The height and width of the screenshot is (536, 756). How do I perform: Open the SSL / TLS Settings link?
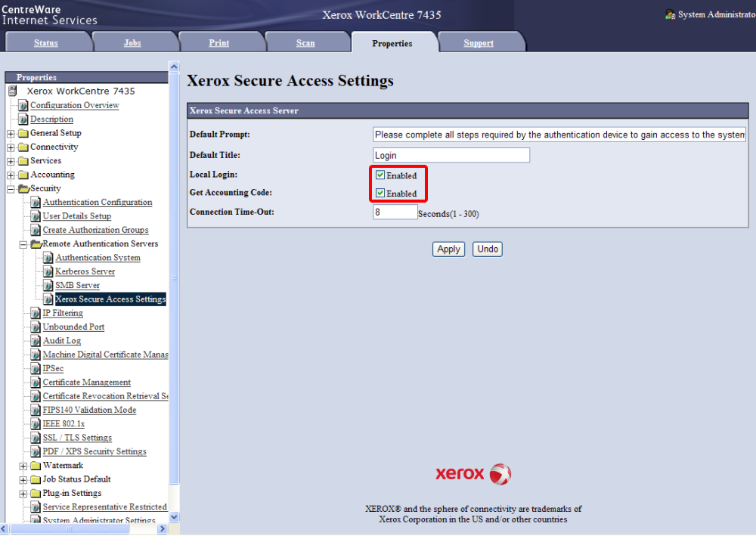point(77,438)
